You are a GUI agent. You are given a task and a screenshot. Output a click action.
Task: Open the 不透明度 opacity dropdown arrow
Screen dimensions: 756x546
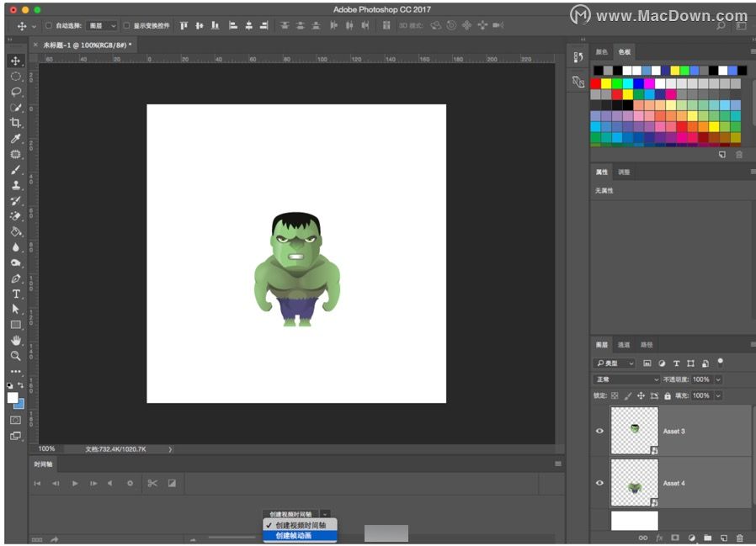click(718, 379)
